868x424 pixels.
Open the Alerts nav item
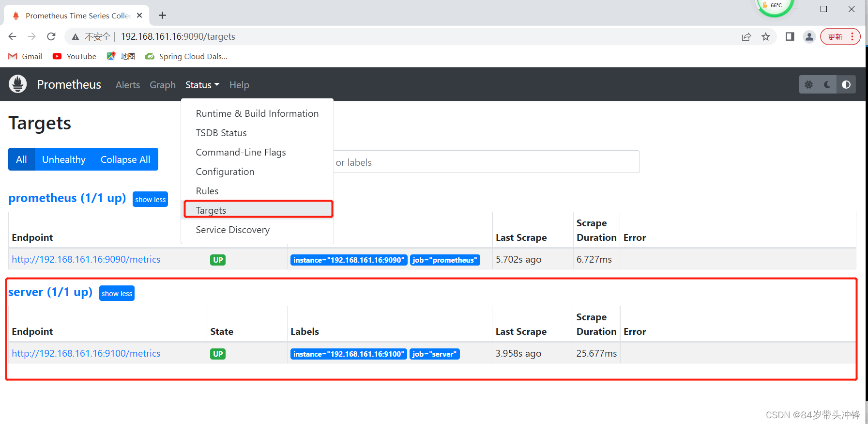point(128,85)
